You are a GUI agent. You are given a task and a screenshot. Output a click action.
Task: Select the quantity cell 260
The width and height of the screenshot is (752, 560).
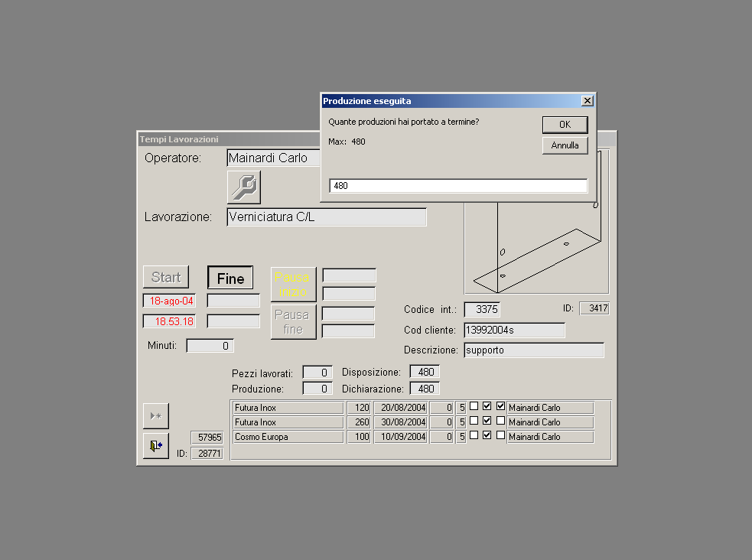[x=359, y=422]
